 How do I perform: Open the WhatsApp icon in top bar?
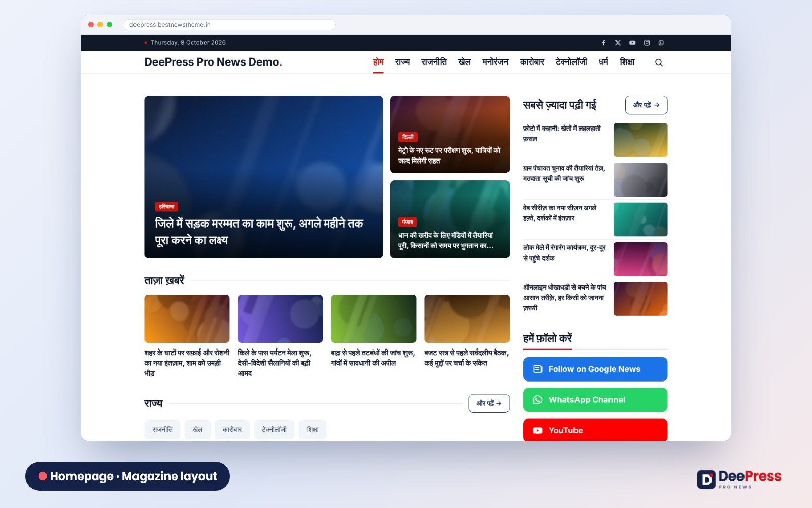661,43
